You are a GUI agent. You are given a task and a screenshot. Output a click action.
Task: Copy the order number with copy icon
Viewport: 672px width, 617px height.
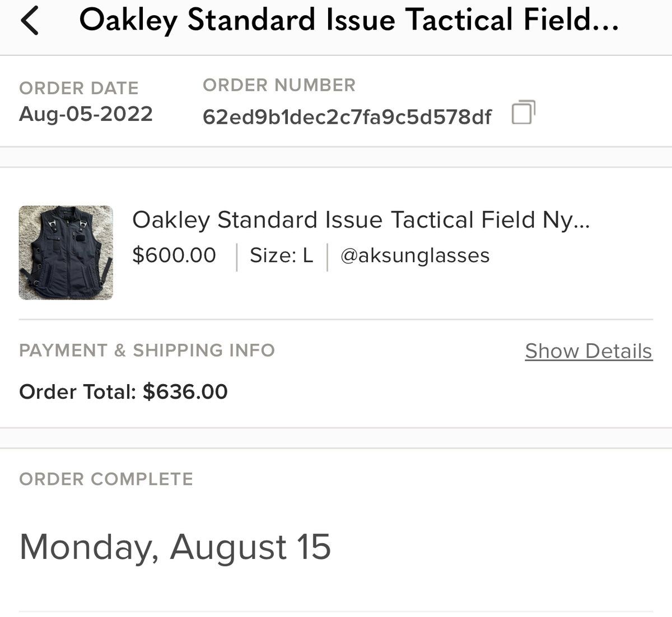[523, 113]
